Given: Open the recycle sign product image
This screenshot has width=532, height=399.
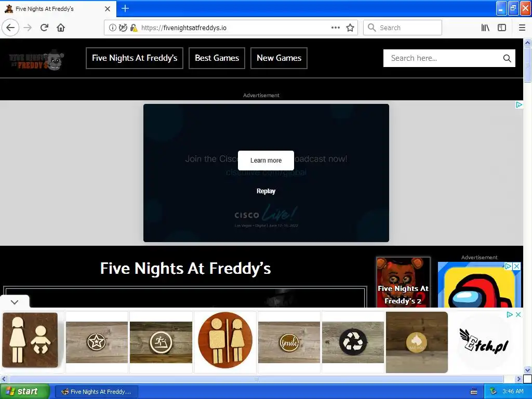Looking at the screenshot, I should [353, 342].
